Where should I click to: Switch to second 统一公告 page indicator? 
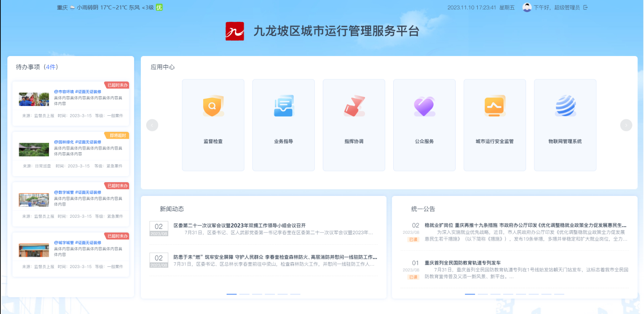coord(483,294)
